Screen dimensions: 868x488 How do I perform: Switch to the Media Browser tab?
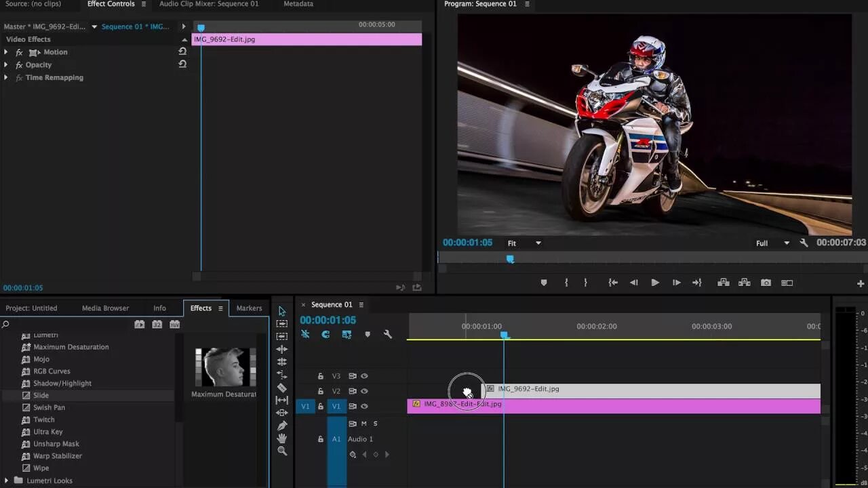[105, 308]
